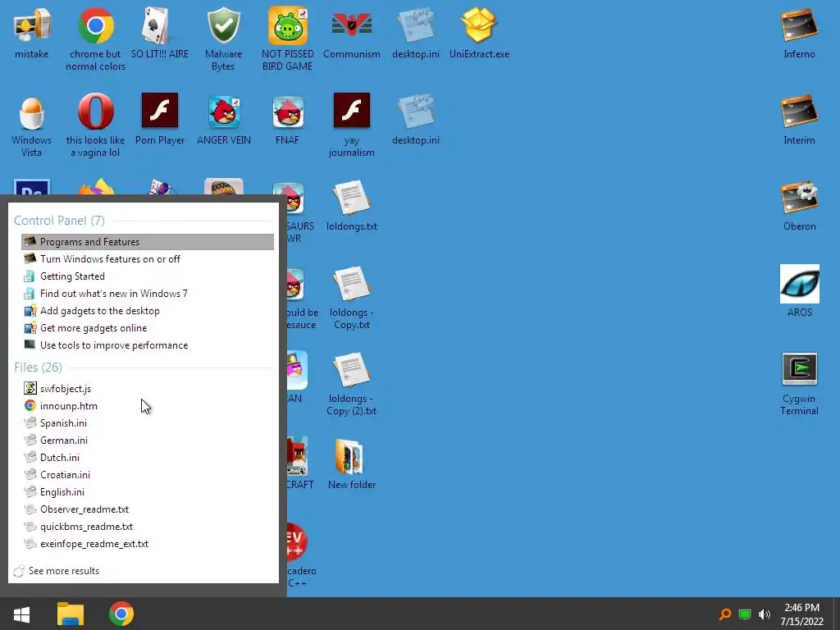Open the volume speaker tray icon
This screenshot has width=840, height=630.
(765, 614)
